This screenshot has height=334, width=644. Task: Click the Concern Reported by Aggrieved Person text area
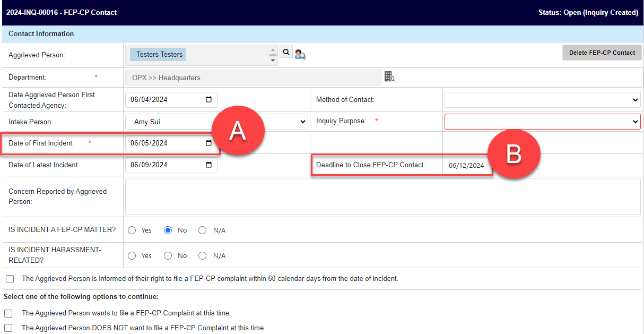point(382,196)
